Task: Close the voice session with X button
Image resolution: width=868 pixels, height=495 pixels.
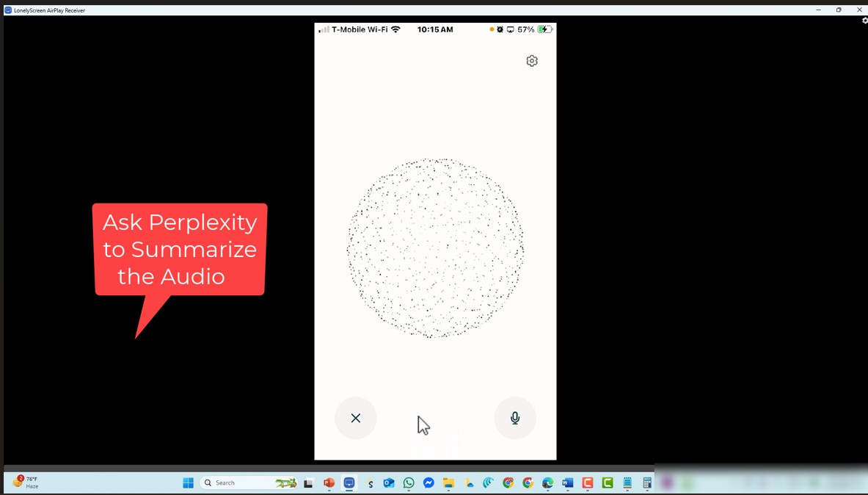Action: coord(355,418)
